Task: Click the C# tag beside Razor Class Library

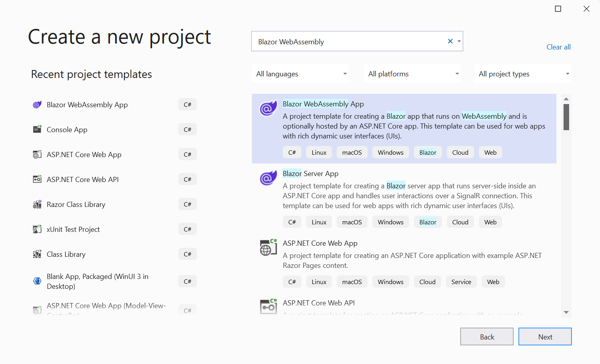Action: coord(187,204)
